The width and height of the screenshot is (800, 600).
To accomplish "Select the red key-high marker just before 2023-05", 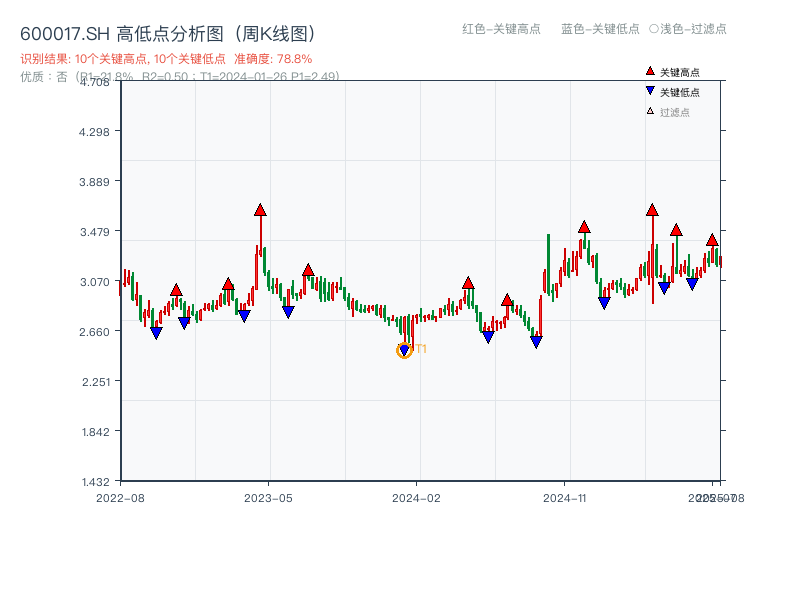I will click(x=260, y=210).
